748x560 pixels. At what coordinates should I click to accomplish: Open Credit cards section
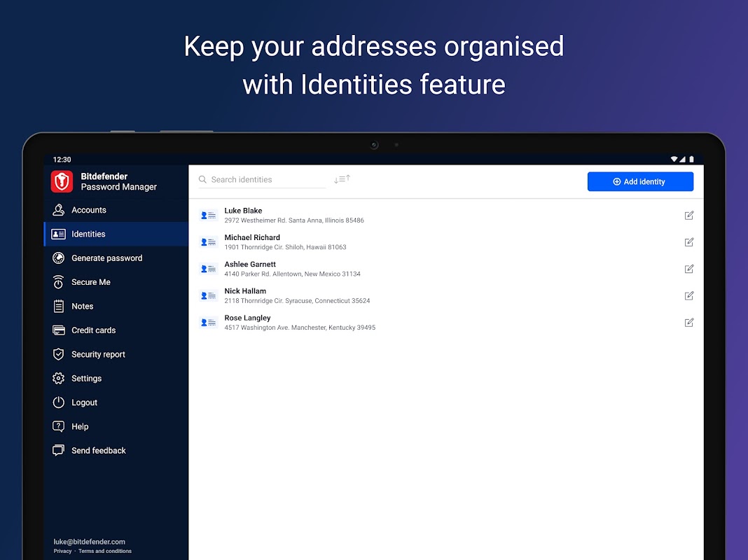116,330
